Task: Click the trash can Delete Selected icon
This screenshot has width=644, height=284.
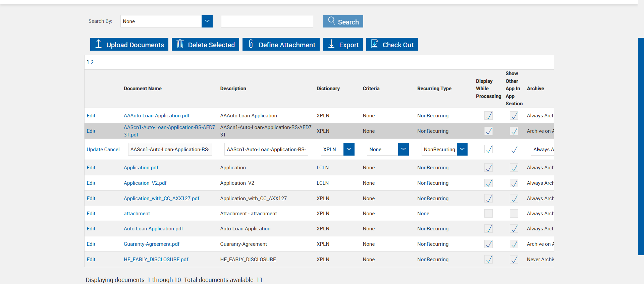Action: (x=180, y=44)
